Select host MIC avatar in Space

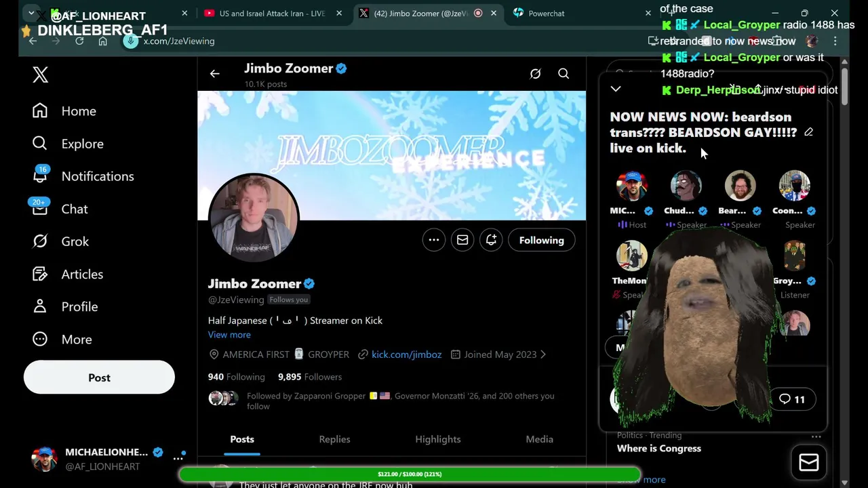pyautogui.click(x=631, y=186)
